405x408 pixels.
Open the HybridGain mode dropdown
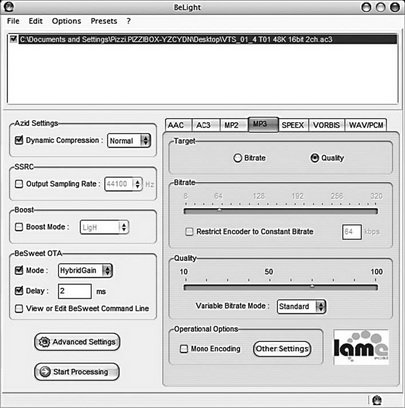[85, 270]
